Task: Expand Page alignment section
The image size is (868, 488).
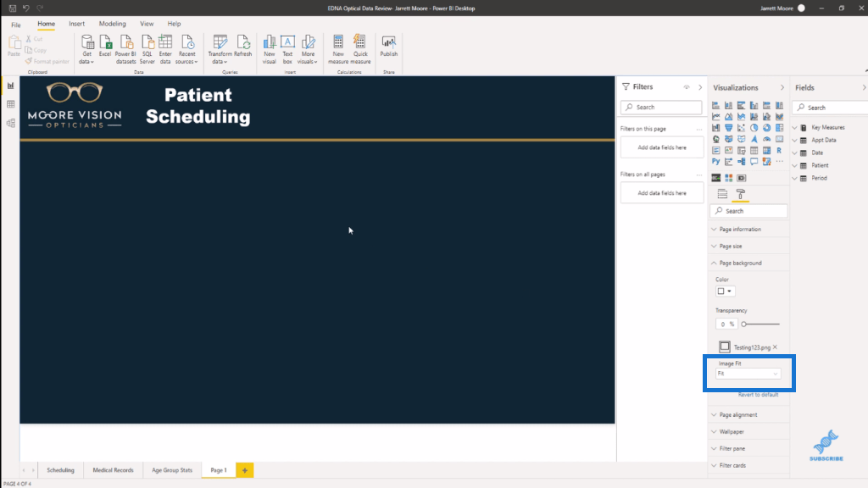Action: (748, 414)
